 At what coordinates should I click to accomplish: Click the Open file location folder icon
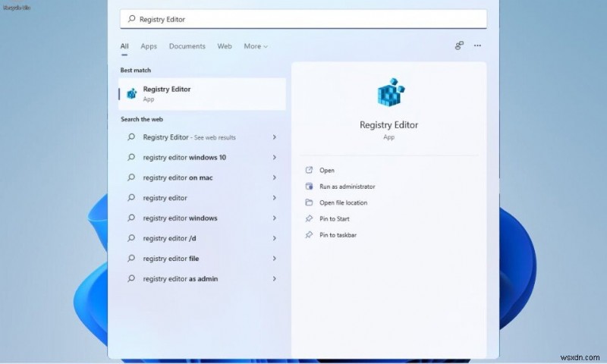coord(309,202)
